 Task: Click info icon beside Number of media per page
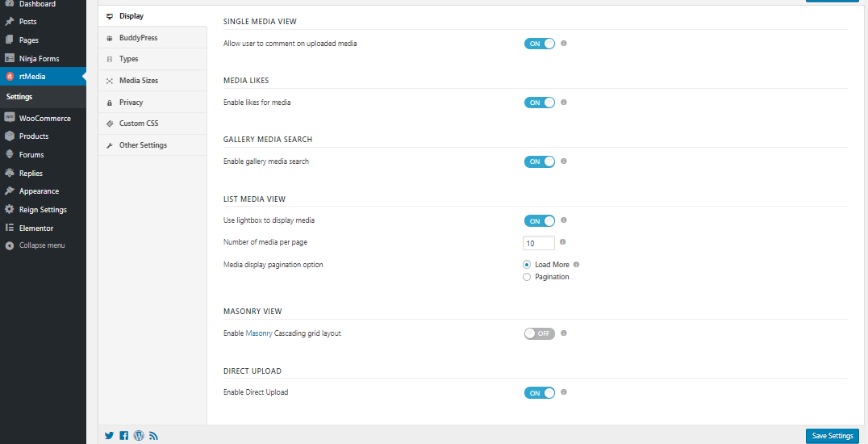562,242
